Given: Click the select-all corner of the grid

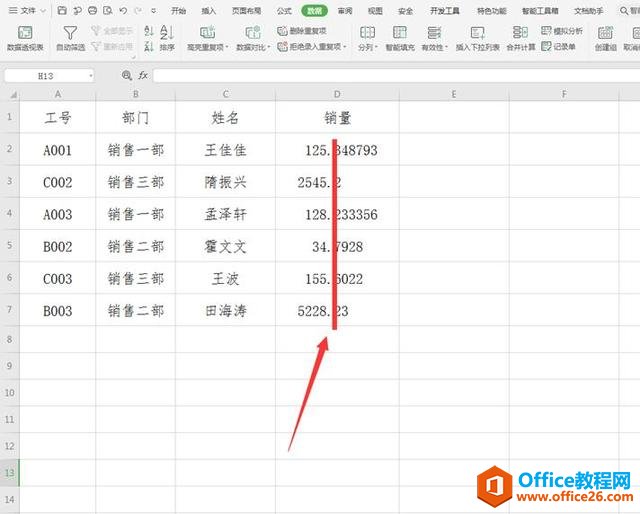Looking at the screenshot, I should [x=13, y=95].
